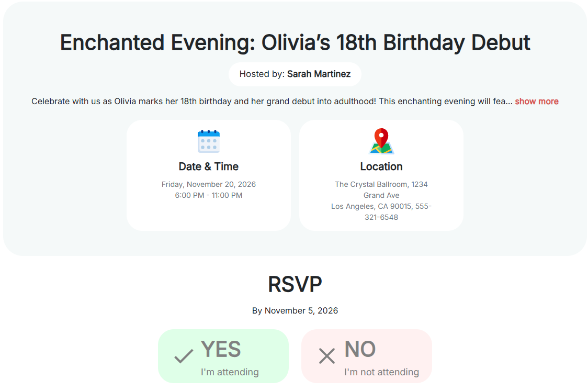Click the 6:00 PM - 11:00 PM time
The width and height of the screenshot is (588, 391).
pos(209,195)
